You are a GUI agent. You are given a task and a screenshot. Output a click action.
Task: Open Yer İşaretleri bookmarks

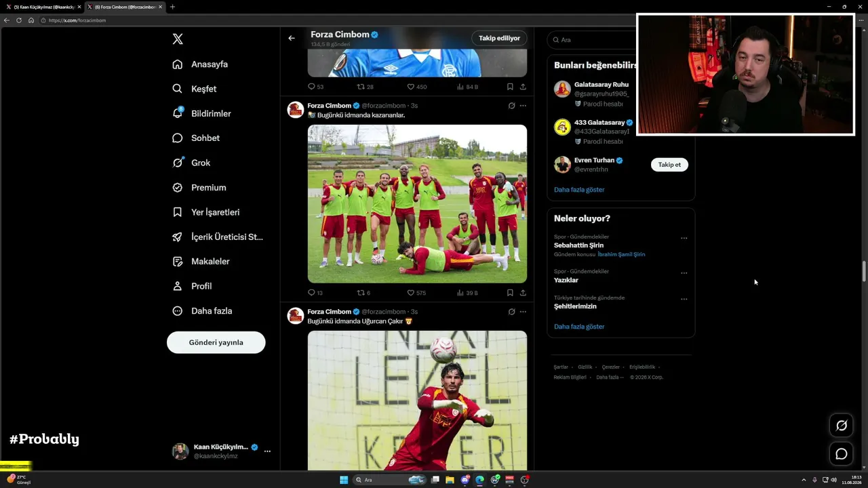205,212
